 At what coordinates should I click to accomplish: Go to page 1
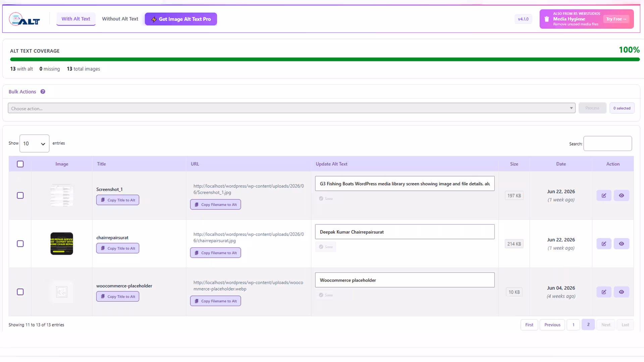pyautogui.click(x=573, y=325)
